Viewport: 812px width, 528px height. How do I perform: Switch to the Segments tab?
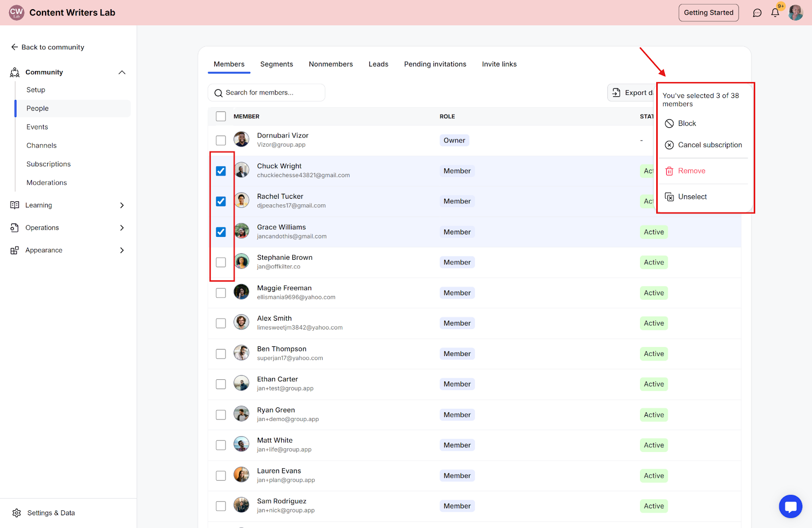coord(277,64)
